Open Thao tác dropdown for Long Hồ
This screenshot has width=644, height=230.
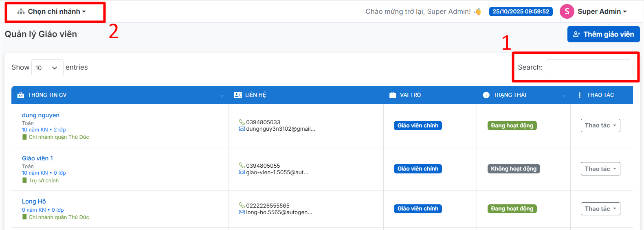click(x=600, y=209)
